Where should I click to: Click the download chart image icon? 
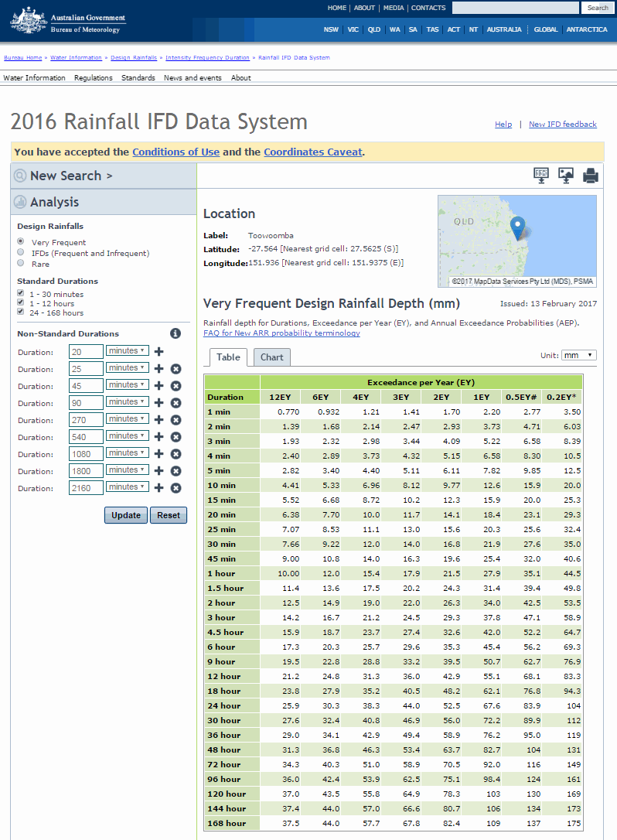566,175
